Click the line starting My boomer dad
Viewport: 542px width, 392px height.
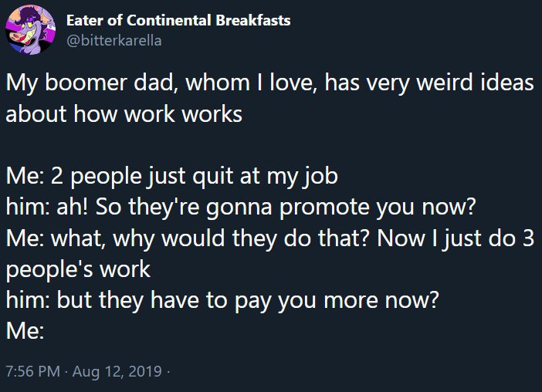coord(270,83)
